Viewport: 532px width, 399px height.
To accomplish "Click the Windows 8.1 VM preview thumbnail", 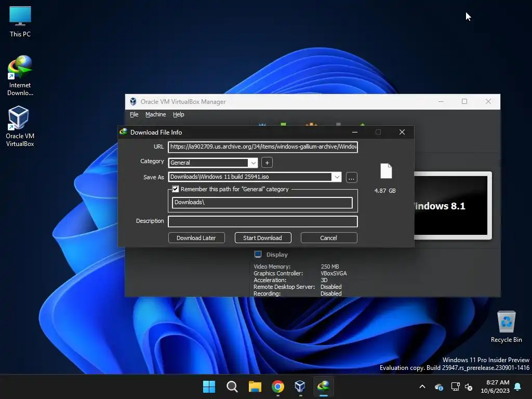I will pos(453,206).
